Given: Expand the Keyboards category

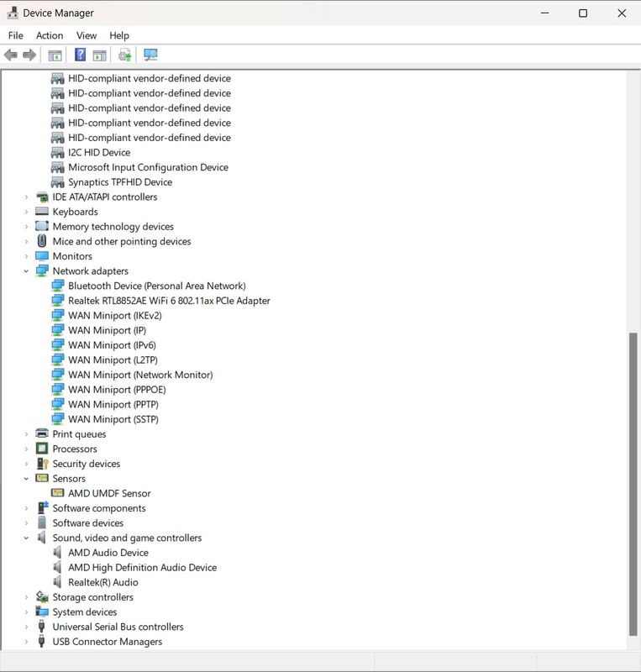Looking at the screenshot, I should click(26, 212).
